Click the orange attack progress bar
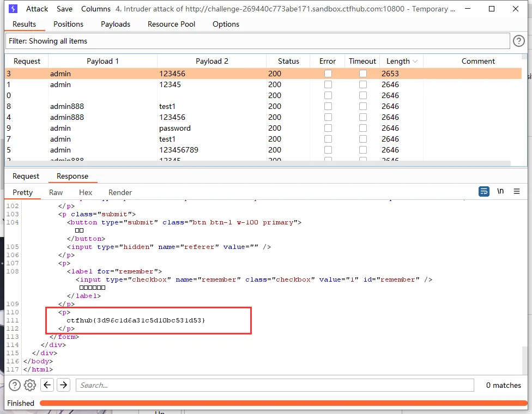This screenshot has height=414, width=532. point(283,403)
